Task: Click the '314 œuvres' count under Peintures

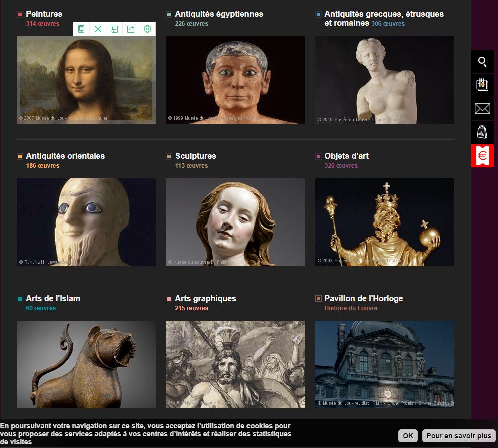Action: click(43, 23)
